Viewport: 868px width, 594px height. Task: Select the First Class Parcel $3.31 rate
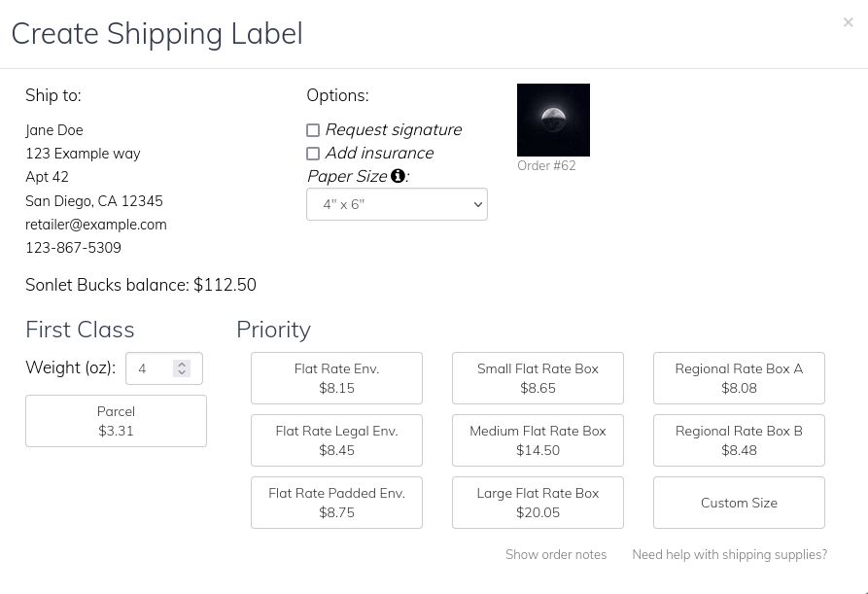pos(116,421)
